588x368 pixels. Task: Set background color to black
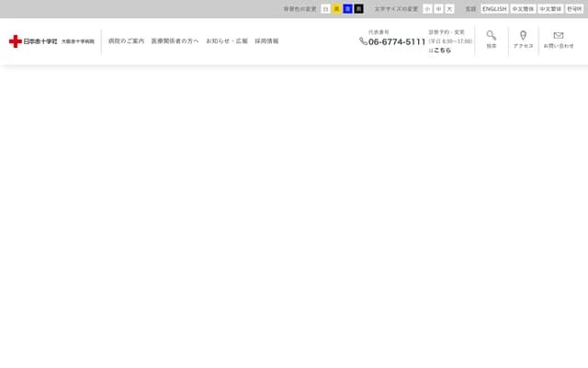point(359,9)
